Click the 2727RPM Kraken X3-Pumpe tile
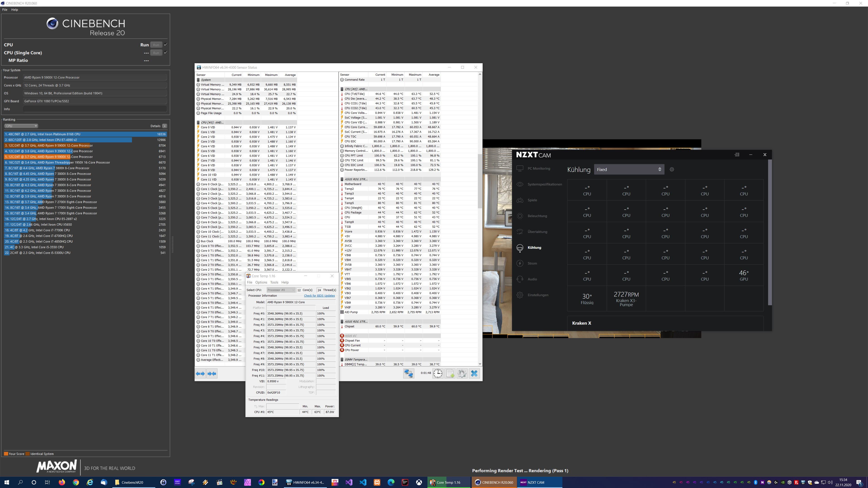The height and width of the screenshot is (488, 868). [x=626, y=298]
